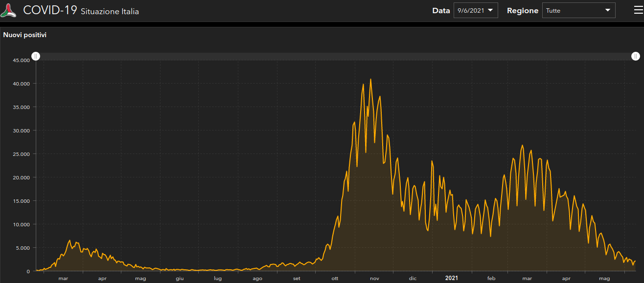
Task: Click the 35.000 y-axis label
Action: [22, 107]
